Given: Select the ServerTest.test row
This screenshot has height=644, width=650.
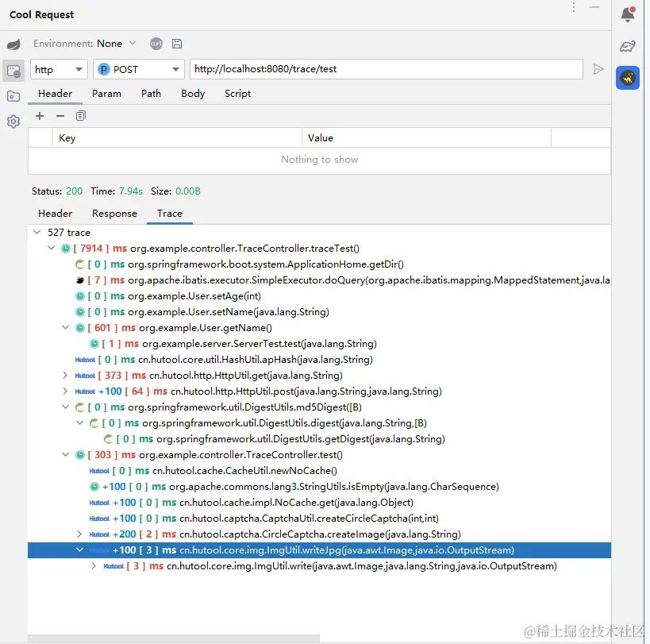Looking at the screenshot, I should pyautogui.click(x=319, y=344).
